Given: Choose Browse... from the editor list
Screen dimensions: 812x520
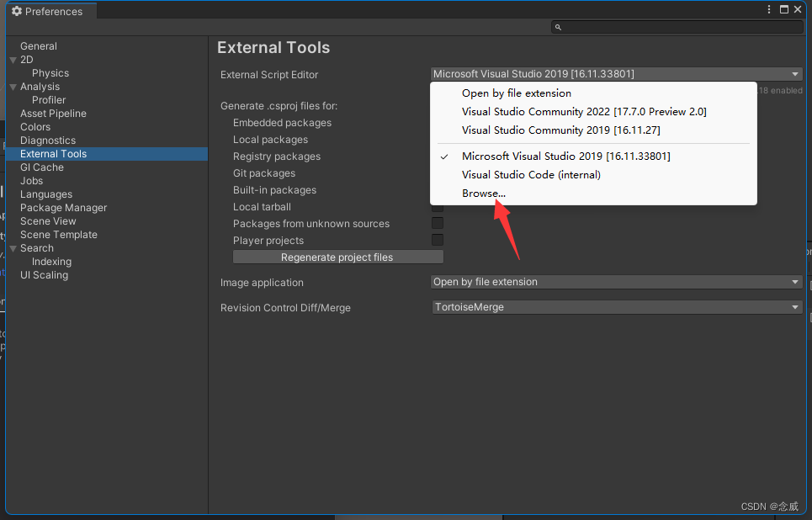Looking at the screenshot, I should click(484, 194).
